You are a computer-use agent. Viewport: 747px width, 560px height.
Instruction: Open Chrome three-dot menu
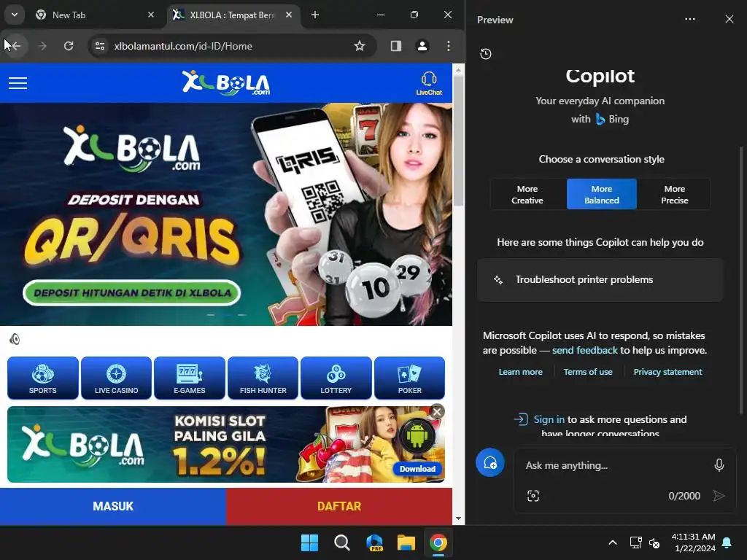click(449, 46)
